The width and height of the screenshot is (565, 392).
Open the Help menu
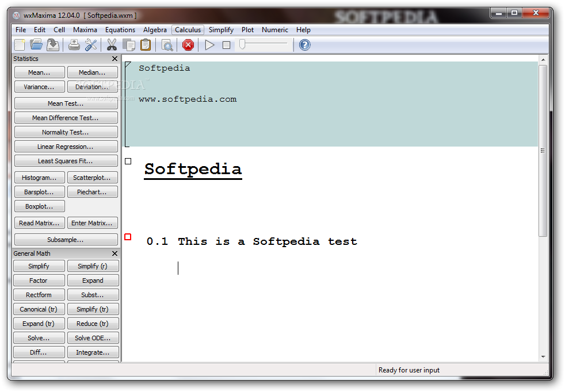(303, 30)
